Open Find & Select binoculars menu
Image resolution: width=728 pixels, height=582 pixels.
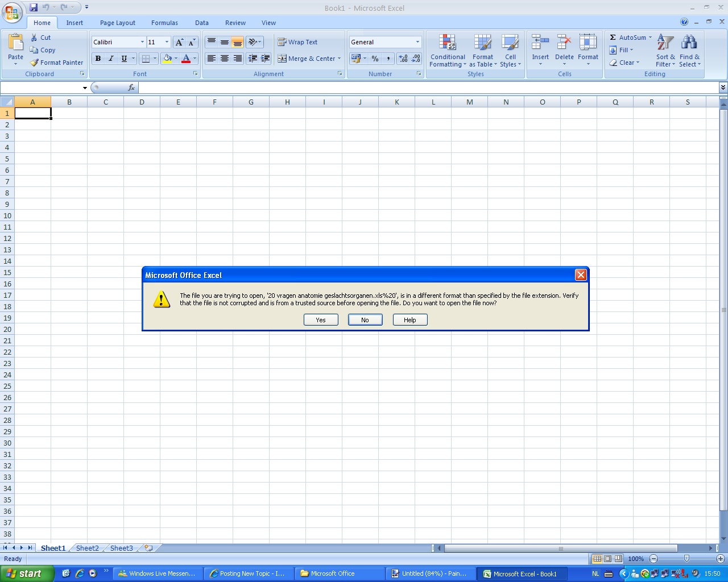[689, 51]
